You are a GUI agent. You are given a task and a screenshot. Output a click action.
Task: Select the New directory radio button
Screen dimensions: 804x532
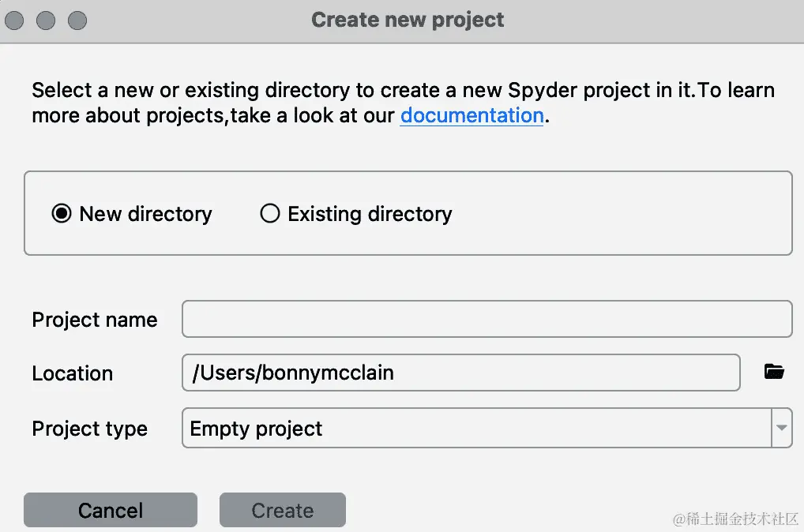coord(62,214)
